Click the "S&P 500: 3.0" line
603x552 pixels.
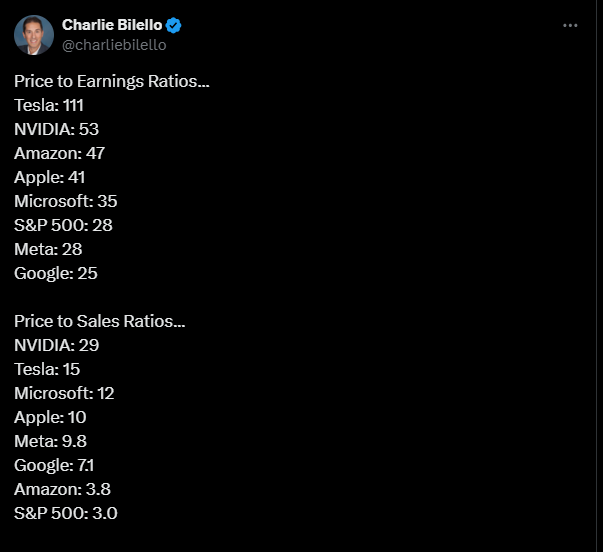[66, 513]
